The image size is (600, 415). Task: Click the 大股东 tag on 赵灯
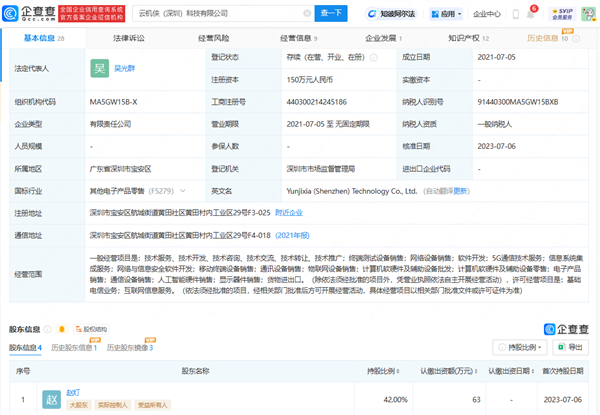coord(79,405)
